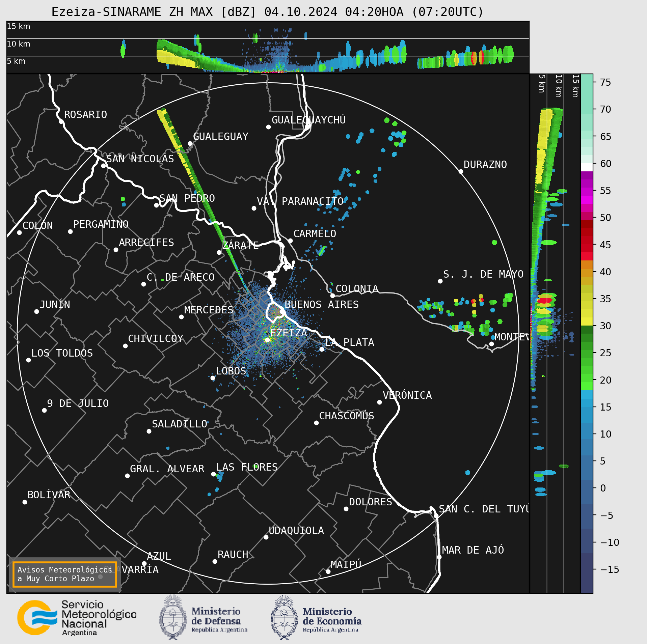The width and height of the screenshot is (647, 644).
Task: Click the COLONIA city marker dot
Action: click(332, 296)
